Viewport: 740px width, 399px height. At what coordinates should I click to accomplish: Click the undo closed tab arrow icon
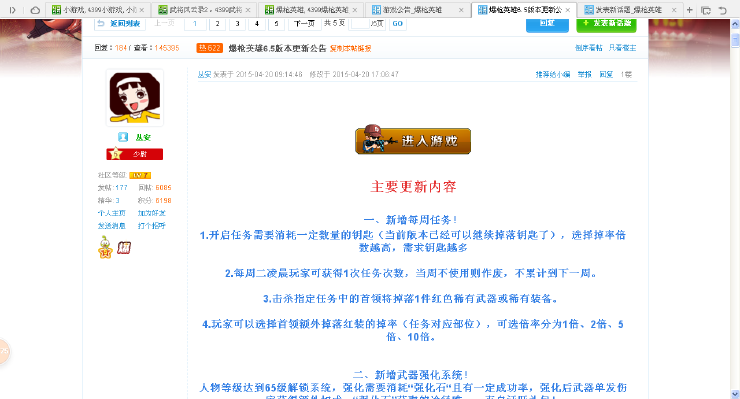pos(723,10)
